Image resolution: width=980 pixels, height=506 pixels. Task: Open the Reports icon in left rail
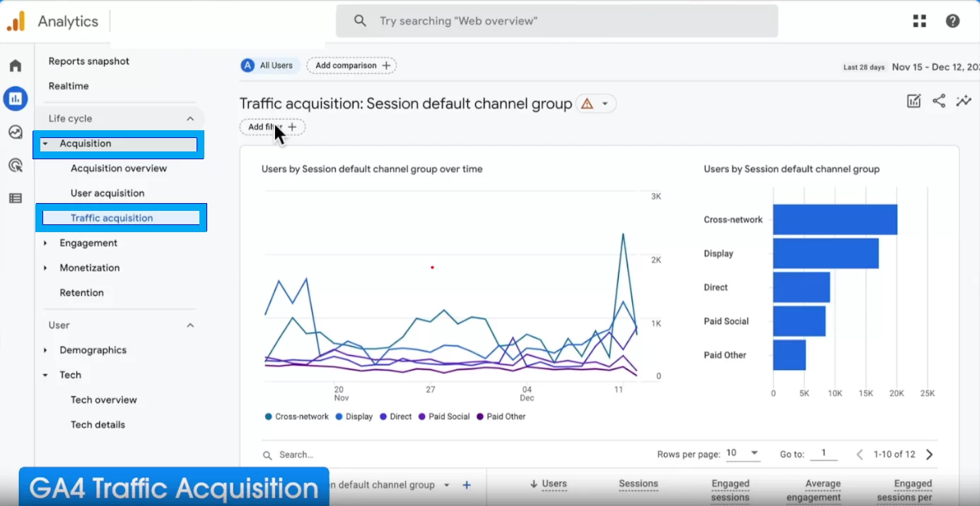coord(16,98)
